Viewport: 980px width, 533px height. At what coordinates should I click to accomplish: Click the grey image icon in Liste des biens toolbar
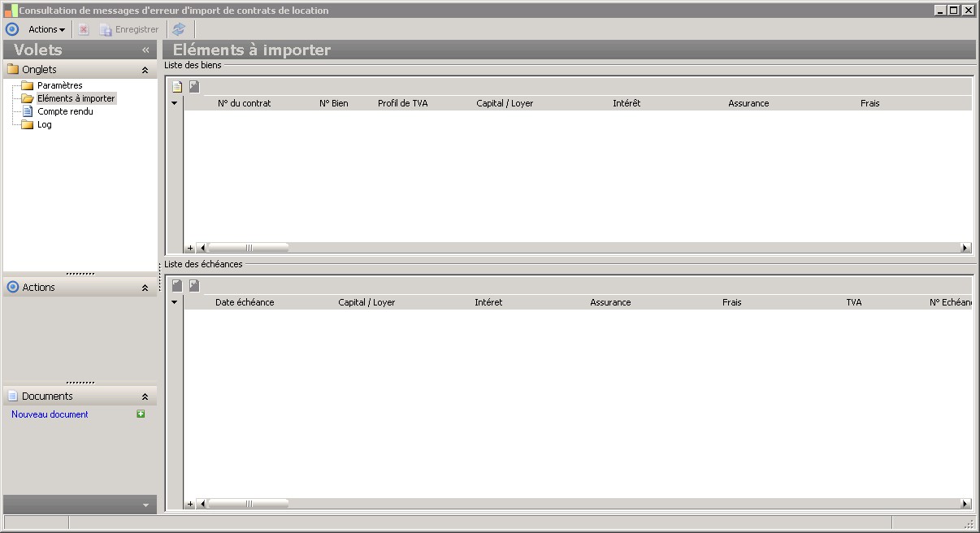pyautogui.click(x=194, y=86)
